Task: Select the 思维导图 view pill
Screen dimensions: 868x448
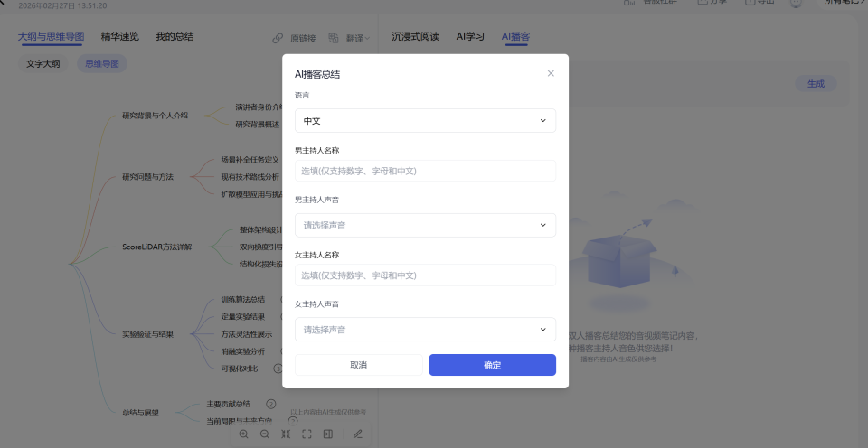Action: [102, 63]
